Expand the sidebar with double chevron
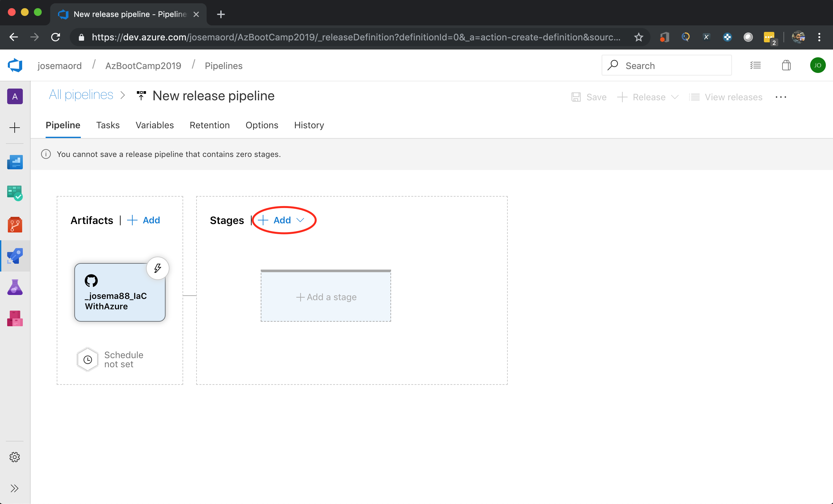The image size is (833, 504). tap(15, 488)
